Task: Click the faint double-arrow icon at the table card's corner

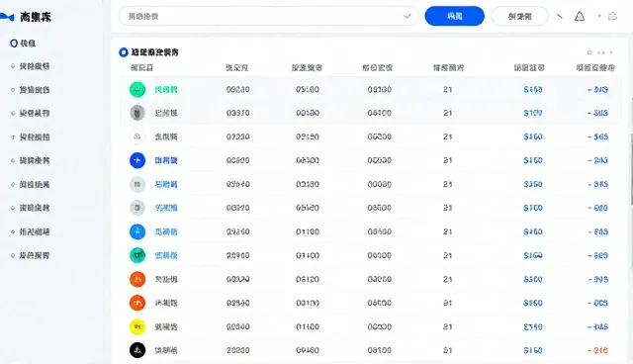Action: tap(601, 52)
